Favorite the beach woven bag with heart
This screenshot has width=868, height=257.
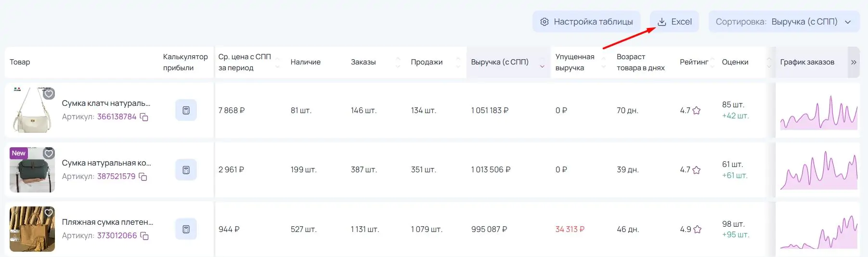49,213
